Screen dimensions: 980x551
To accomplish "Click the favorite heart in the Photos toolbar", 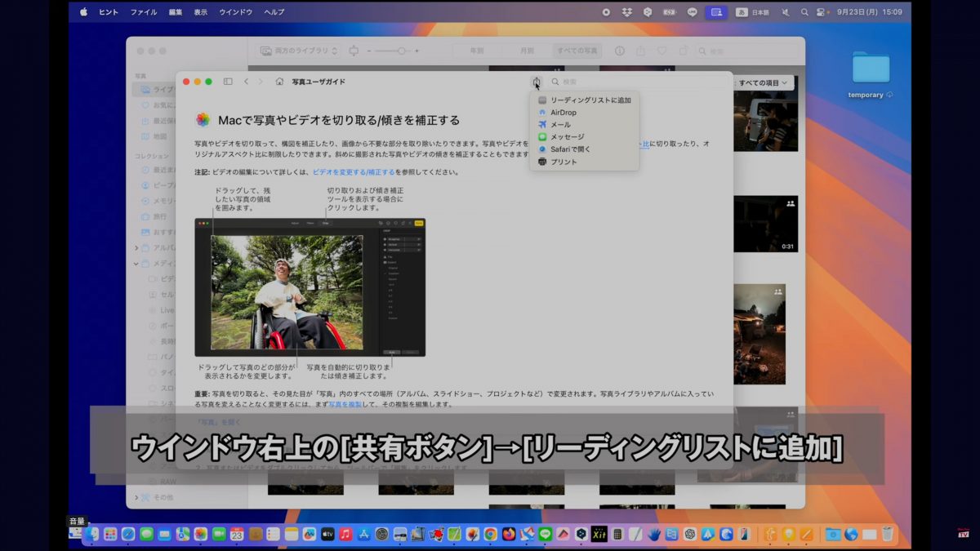I will point(661,51).
